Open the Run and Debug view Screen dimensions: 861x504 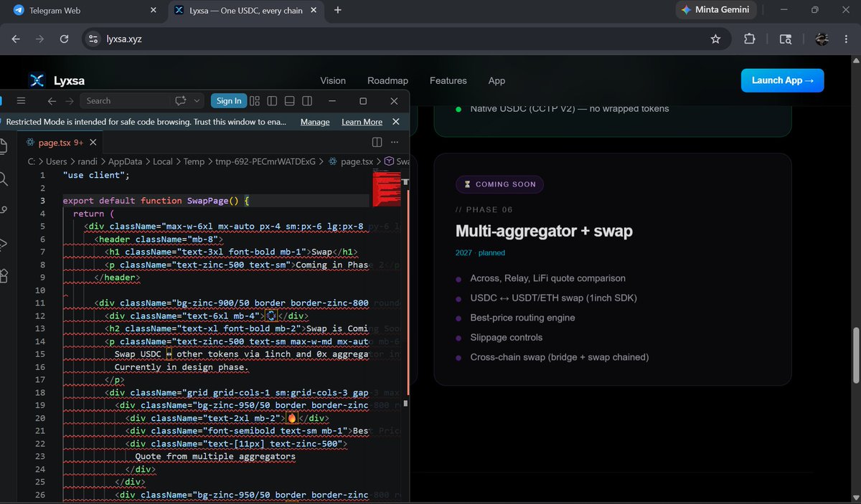pos(4,244)
